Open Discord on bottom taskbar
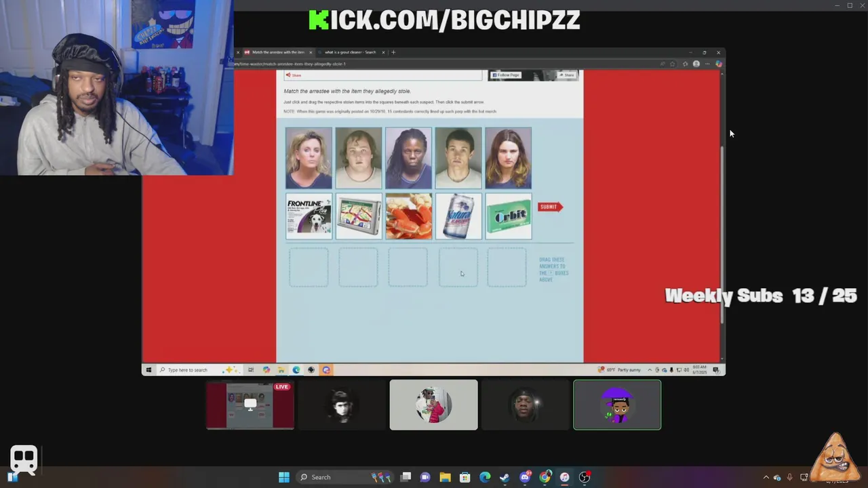 tap(525, 477)
